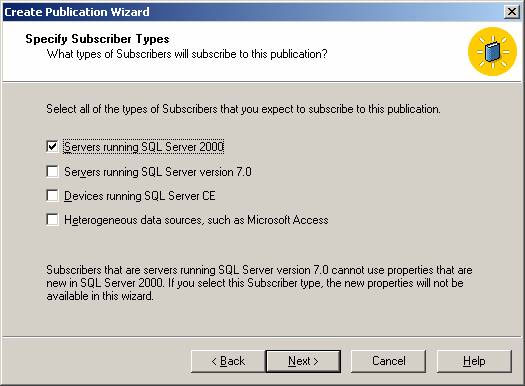Click the 'Servers running SQL Server version 7.0' label
Image resolution: width=525 pixels, height=386 pixels.
click(158, 172)
